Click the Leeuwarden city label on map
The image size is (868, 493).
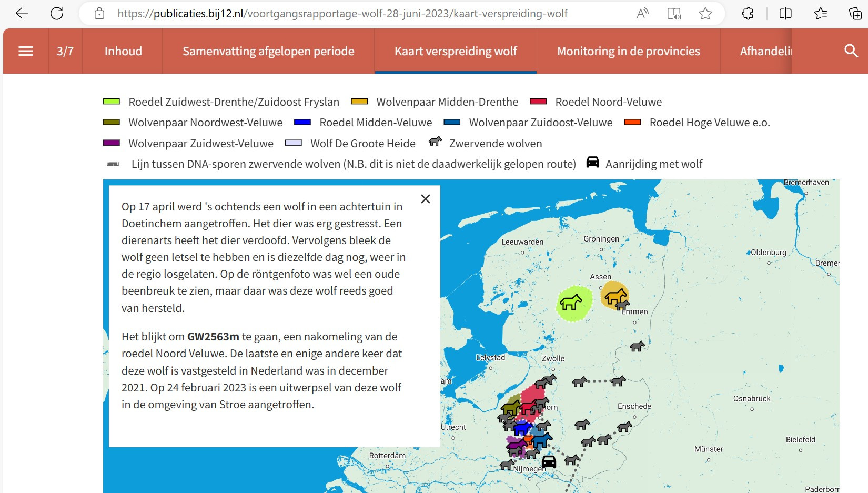click(x=522, y=242)
